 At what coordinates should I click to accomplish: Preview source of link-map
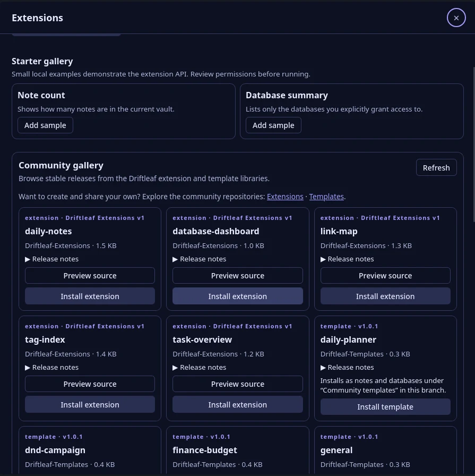click(x=385, y=276)
